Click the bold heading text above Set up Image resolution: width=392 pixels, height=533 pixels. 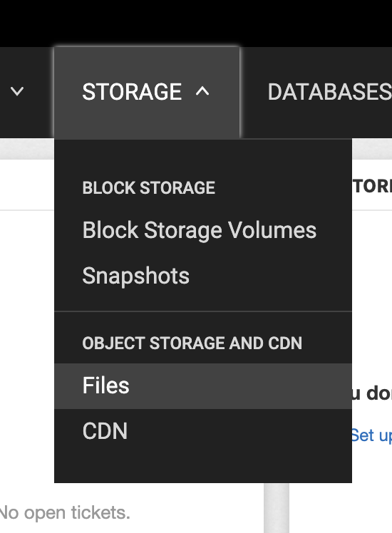tap(372, 393)
